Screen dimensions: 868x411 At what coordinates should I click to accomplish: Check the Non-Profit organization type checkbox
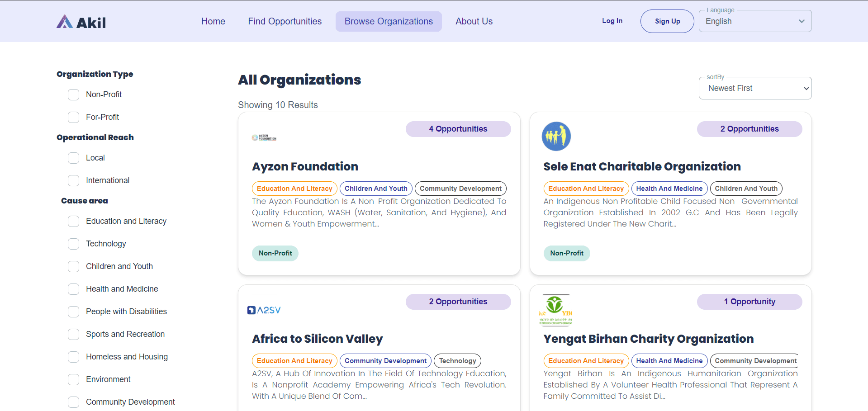(74, 94)
